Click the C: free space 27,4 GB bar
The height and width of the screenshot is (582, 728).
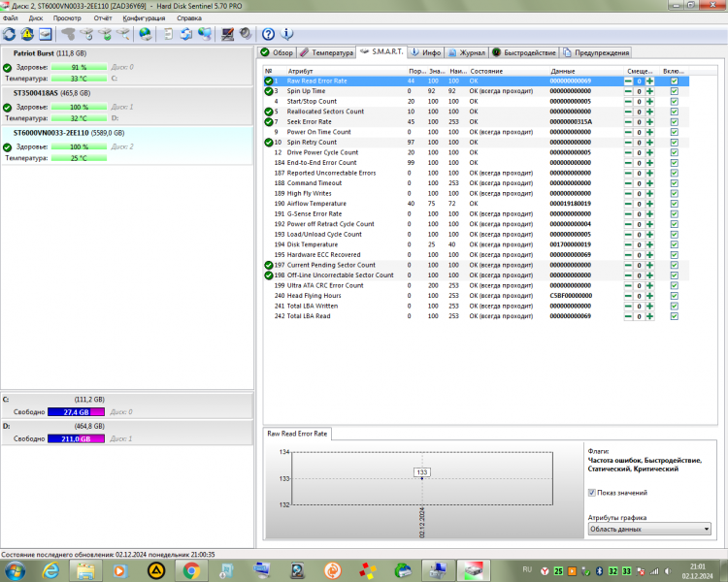click(x=76, y=411)
